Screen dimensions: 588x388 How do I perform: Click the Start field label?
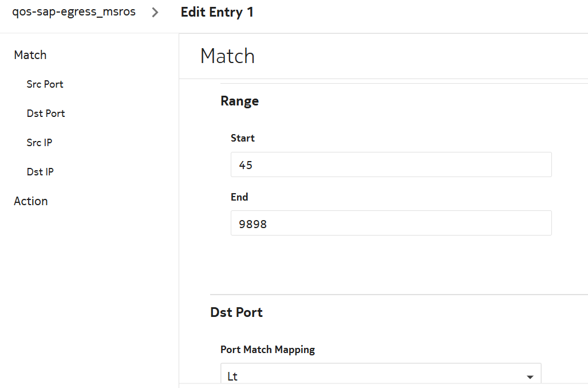click(243, 138)
